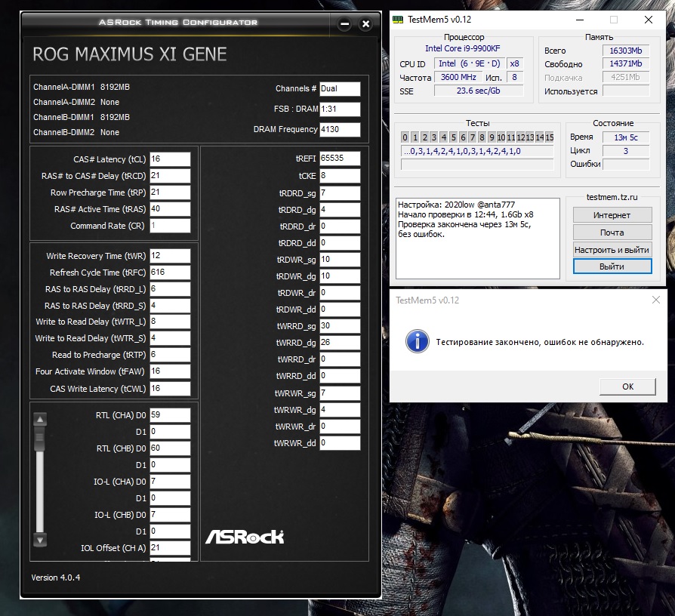Click the FSB : DRAM ratio field

[340, 109]
